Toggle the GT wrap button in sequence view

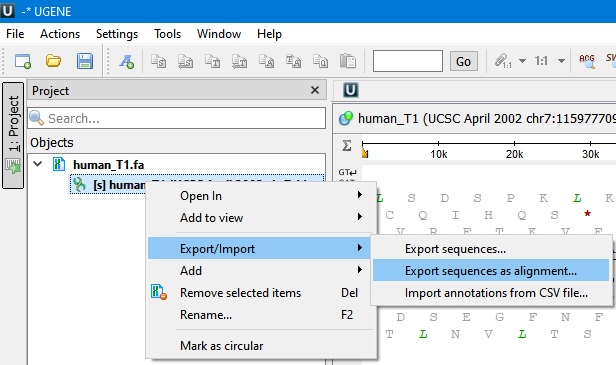[x=347, y=172]
